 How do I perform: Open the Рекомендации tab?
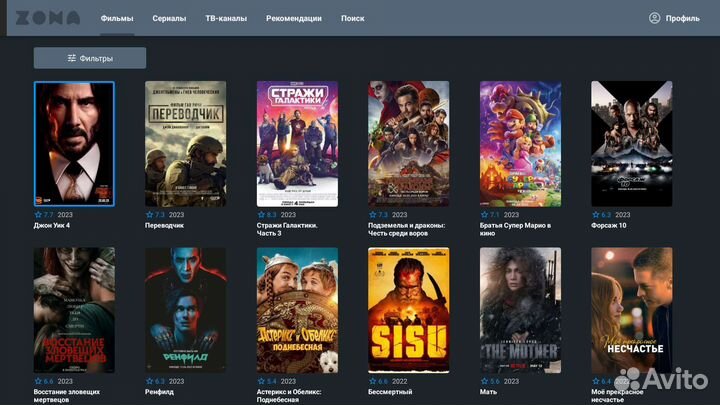294,18
